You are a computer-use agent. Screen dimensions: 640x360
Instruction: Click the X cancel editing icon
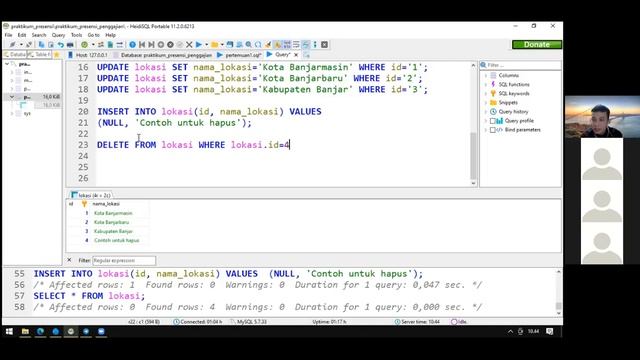189,44
